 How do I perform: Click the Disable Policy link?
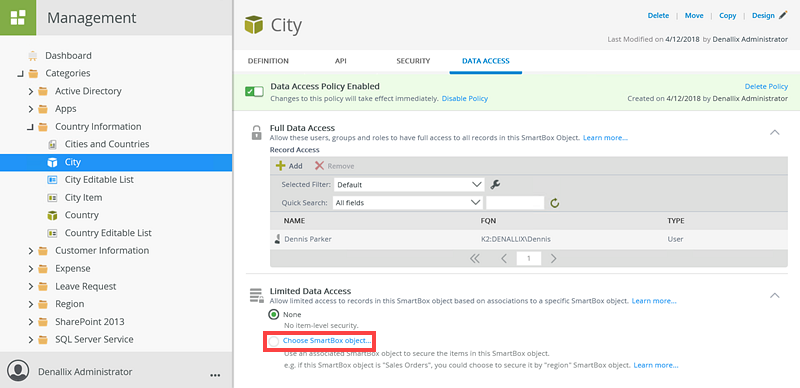(465, 99)
